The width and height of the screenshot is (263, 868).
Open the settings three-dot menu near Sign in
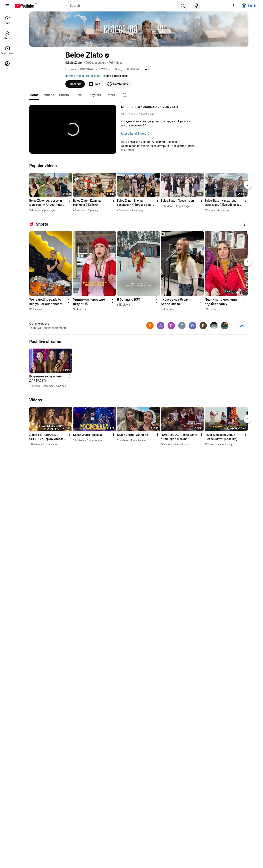tap(234, 6)
